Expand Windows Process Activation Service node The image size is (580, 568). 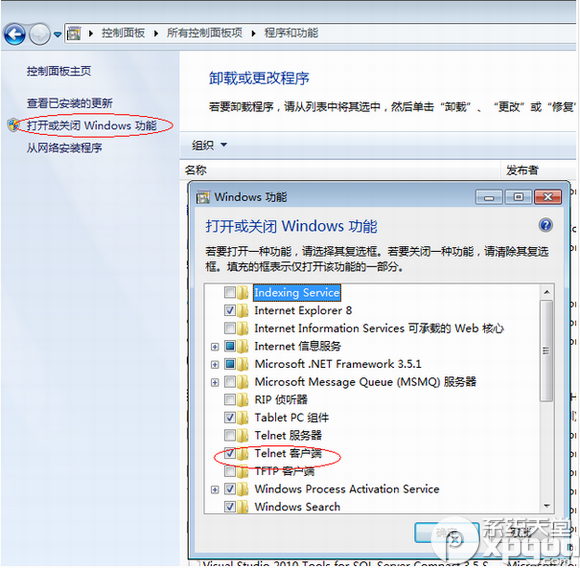[x=215, y=490]
